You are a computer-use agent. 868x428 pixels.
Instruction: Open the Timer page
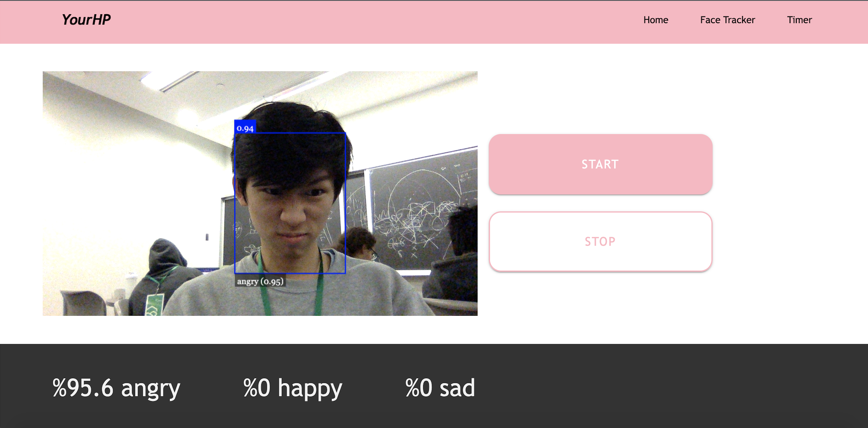(799, 20)
